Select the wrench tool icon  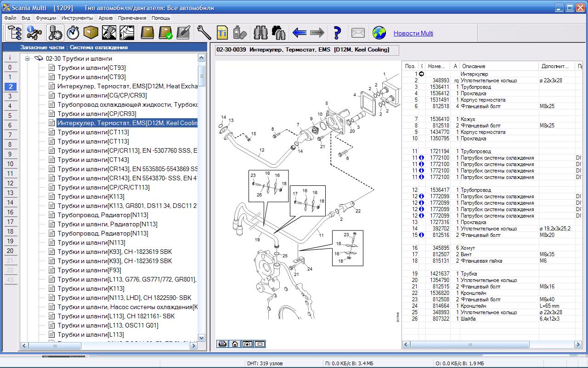click(x=204, y=33)
